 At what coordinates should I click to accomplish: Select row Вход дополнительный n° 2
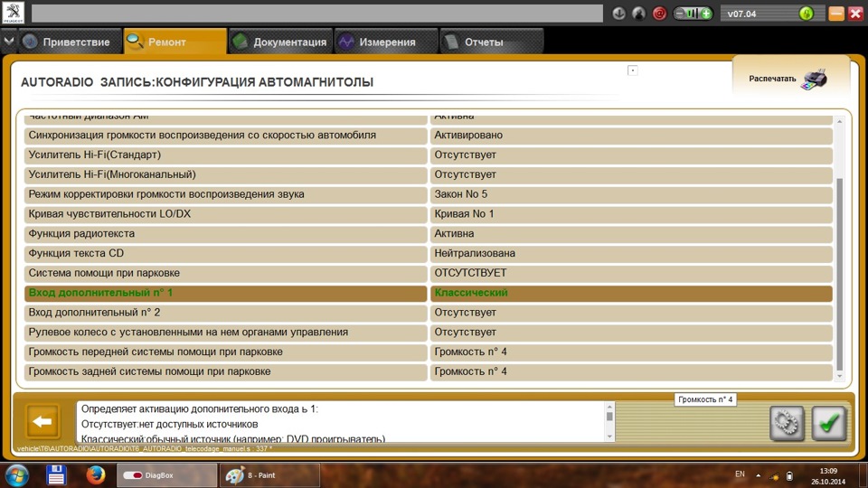tap(225, 313)
